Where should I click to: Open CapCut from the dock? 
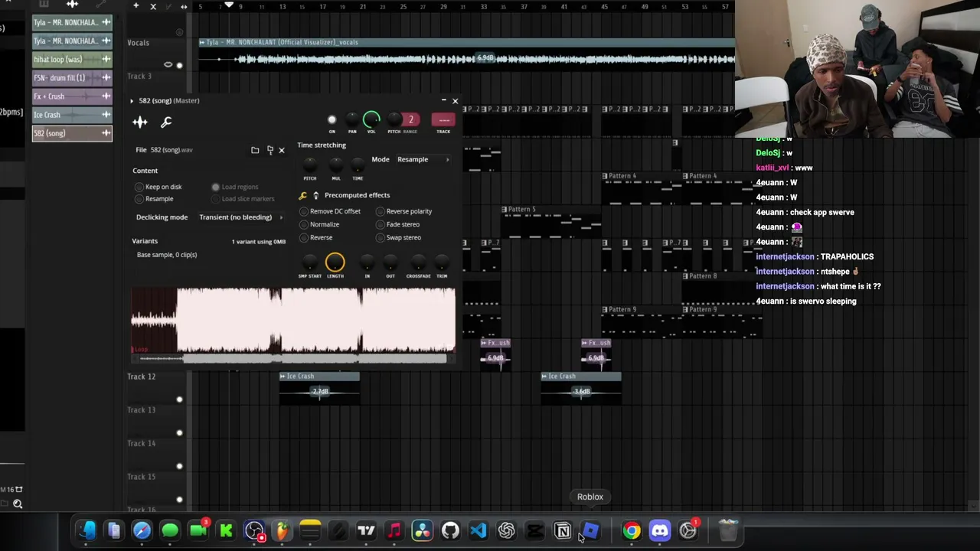tap(534, 530)
